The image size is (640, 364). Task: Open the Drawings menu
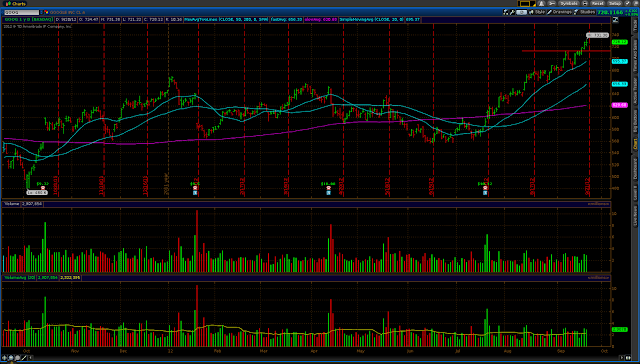(559, 12)
